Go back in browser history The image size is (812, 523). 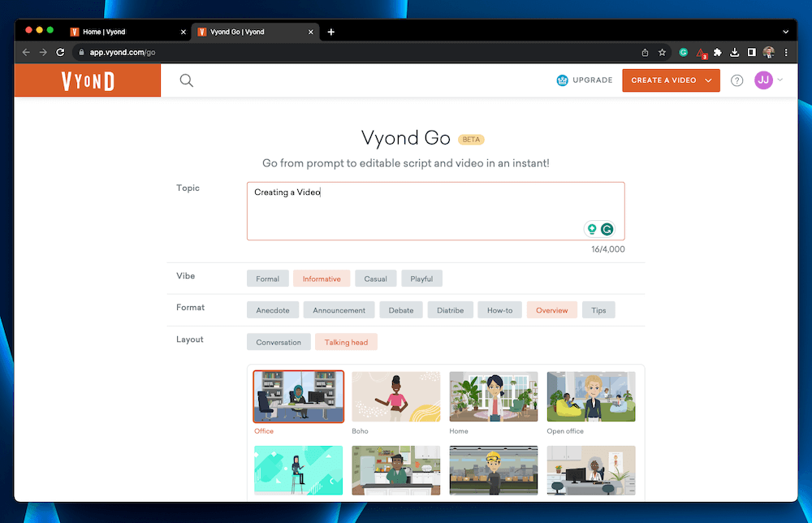pyautogui.click(x=26, y=52)
